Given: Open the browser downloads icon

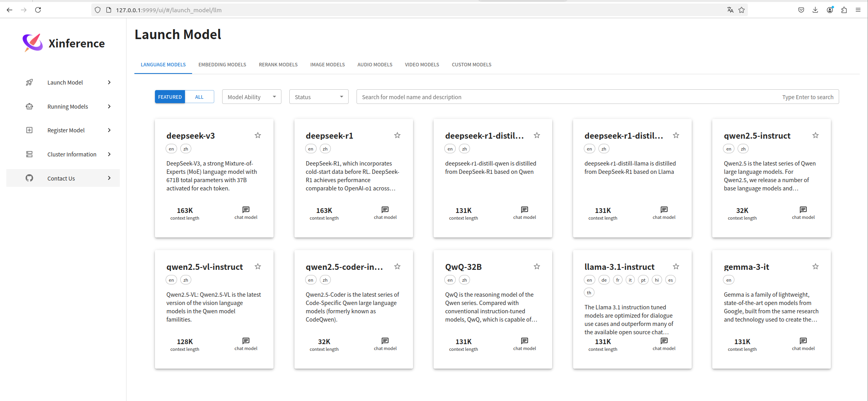Looking at the screenshot, I should tap(815, 10).
